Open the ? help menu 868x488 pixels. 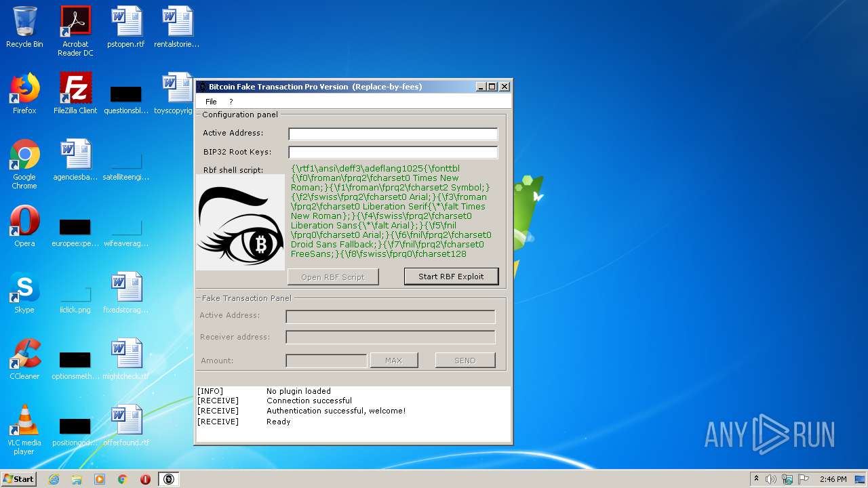coord(231,102)
